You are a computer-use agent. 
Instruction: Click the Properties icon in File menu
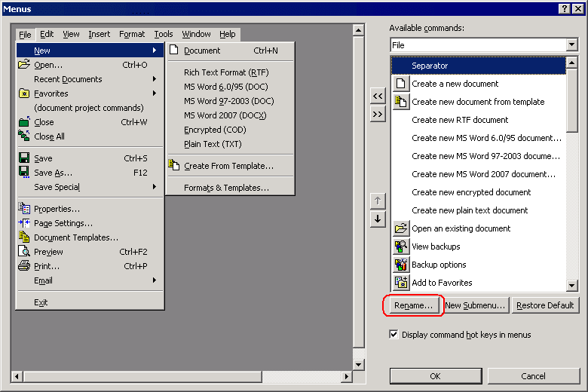pyautogui.click(x=24, y=208)
